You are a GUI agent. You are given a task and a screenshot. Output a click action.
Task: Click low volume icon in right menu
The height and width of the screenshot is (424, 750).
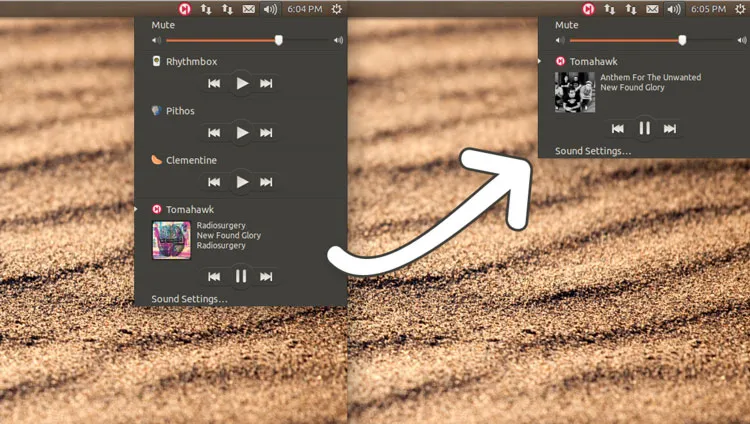pos(560,41)
